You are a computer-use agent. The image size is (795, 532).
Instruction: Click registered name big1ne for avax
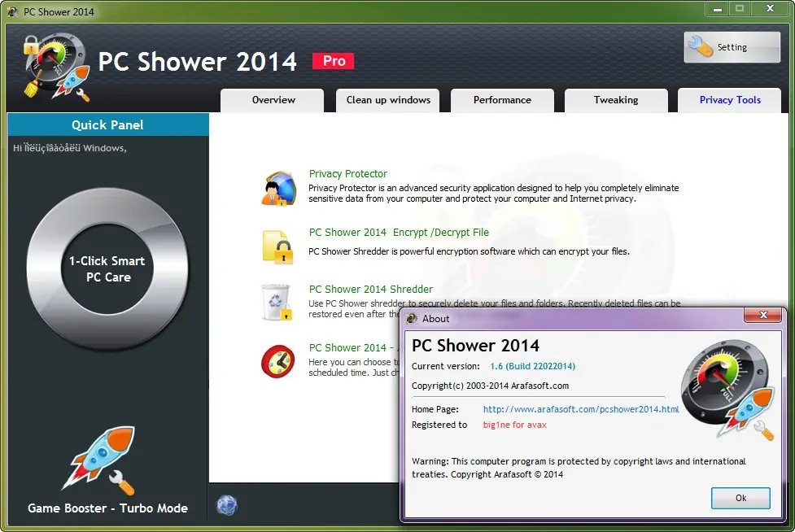point(514,425)
